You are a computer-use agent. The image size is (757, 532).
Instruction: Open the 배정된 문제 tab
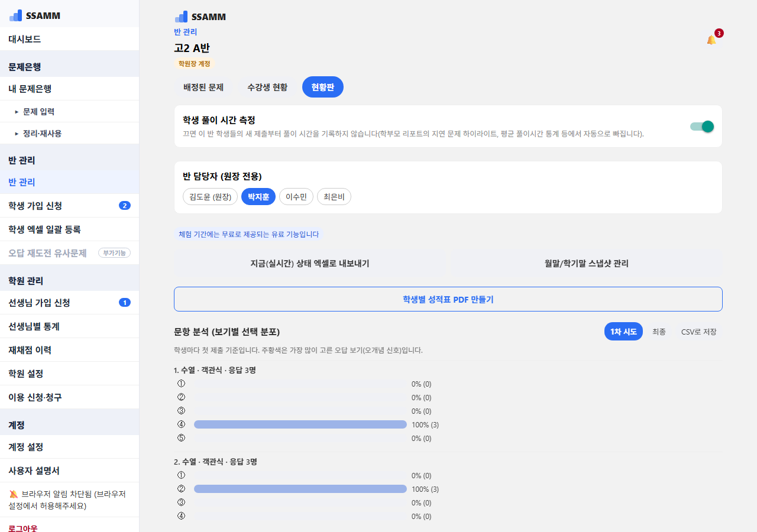point(203,87)
